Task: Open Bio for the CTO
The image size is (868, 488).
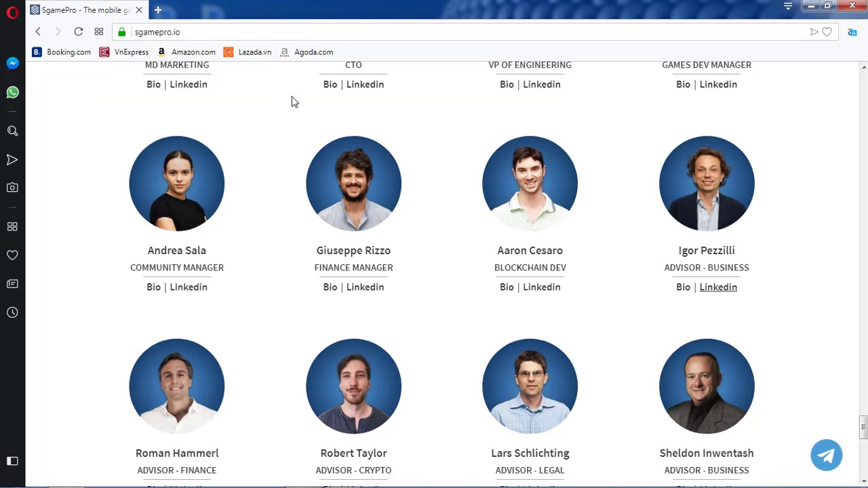Action: [330, 85]
